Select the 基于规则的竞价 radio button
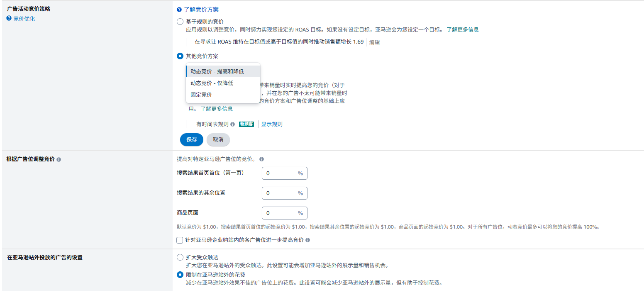The width and height of the screenshot is (644, 295). (x=180, y=21)
